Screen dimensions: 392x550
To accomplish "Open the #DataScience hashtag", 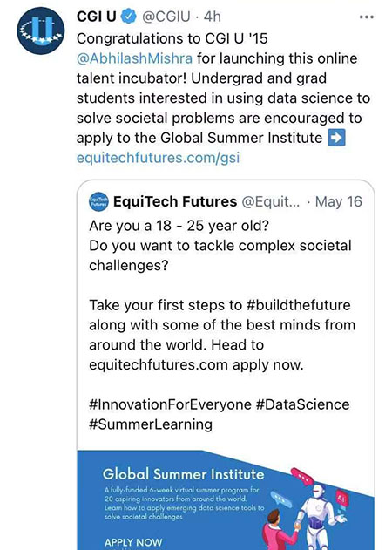I will (302, 404).
